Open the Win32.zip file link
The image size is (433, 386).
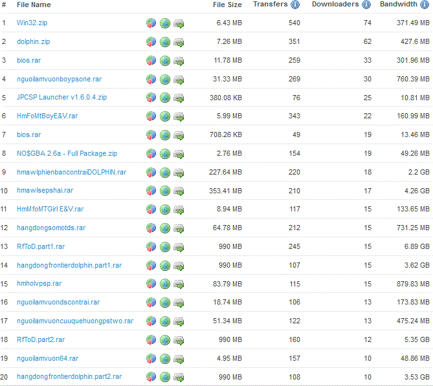[x=32, y=23]
